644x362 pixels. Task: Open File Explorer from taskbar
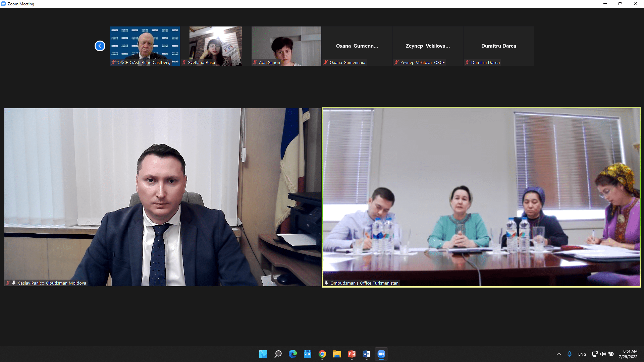(x=337, y=354)
